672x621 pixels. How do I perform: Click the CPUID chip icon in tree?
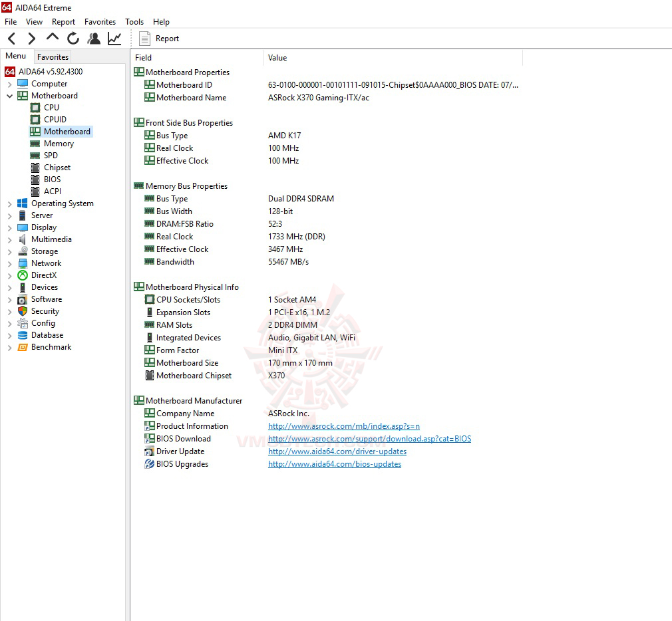pyautogui.click(x=35, y=120)
